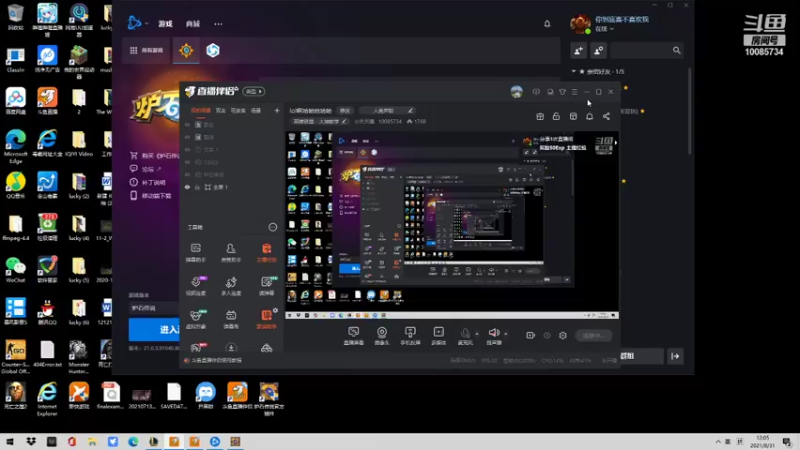Switch to the 游戏 tab in Battle.net
This screenshot has width=800, height=450.
click(x=165, y=23)
